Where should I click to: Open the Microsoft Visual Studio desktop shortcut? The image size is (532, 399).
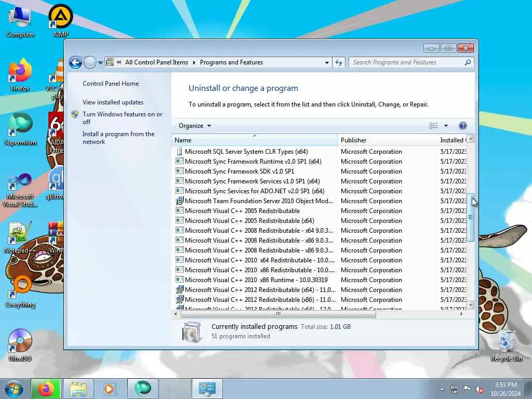(x=20, y=190)
